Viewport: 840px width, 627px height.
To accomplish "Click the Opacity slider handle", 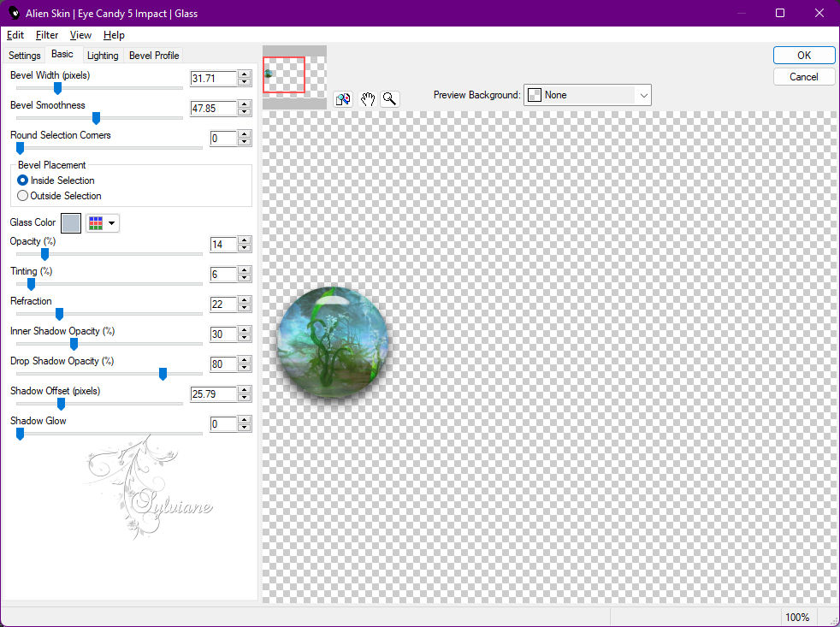I will coord(45,255).
